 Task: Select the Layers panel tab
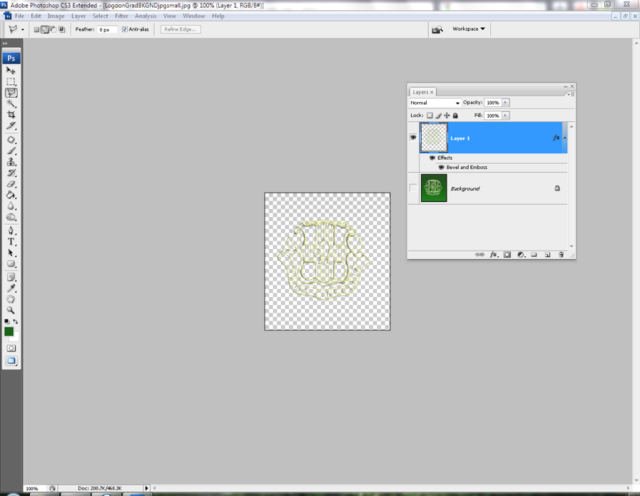[422, 92]
